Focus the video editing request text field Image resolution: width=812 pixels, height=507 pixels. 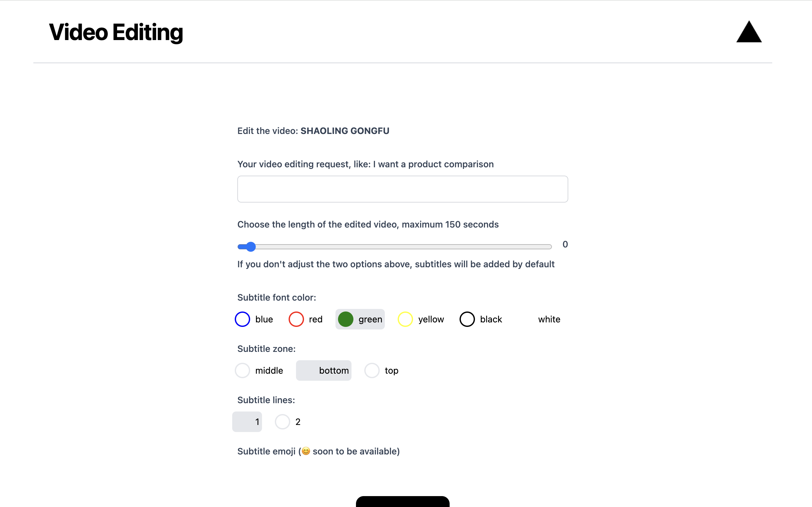tap(402, 189)
